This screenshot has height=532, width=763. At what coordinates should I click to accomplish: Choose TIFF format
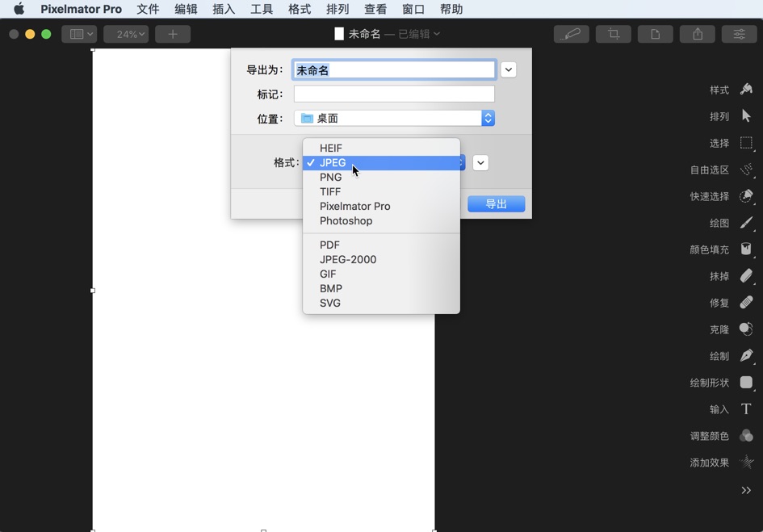pos(381,192)
